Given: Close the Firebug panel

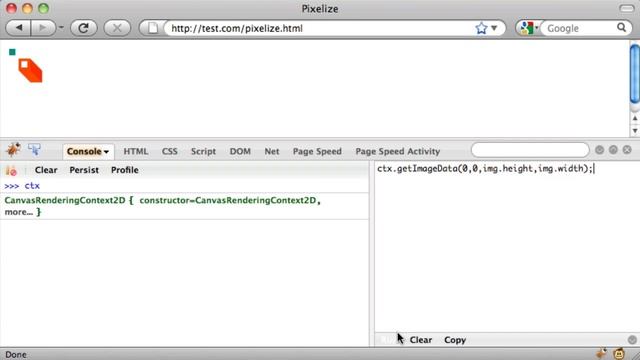Looking at the screenshot, I should (627, 150).
